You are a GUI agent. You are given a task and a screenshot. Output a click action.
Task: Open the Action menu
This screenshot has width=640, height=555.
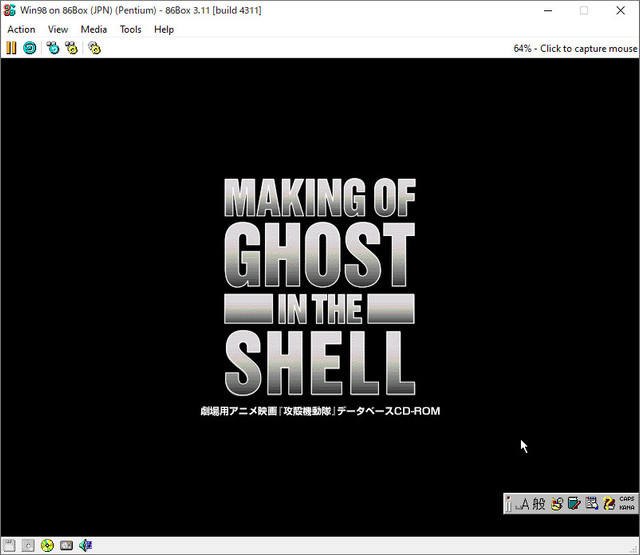pyautogui.click(x=21, y=29)
